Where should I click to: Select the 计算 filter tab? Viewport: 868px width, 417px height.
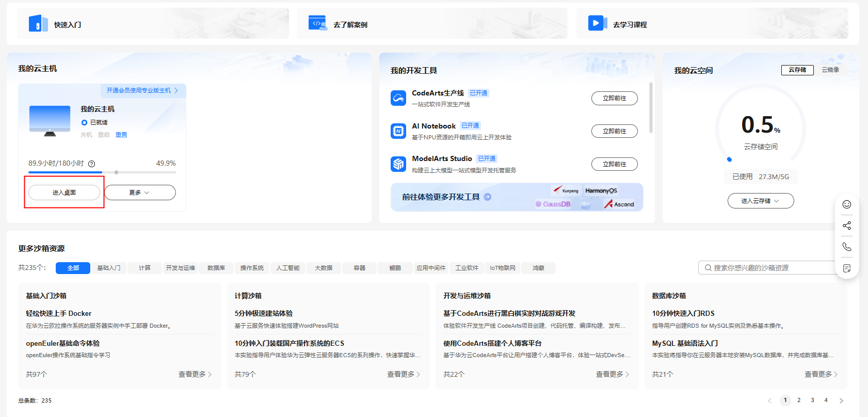(x=144, y=268)
